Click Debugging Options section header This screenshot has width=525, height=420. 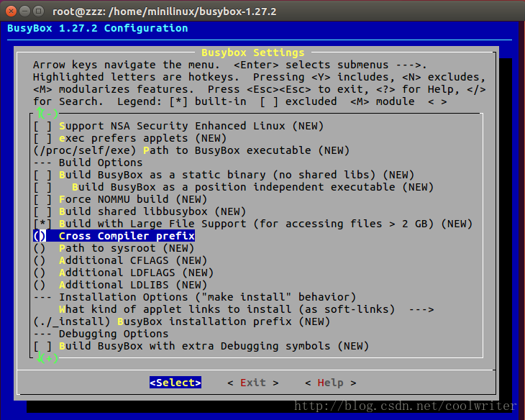114,334
